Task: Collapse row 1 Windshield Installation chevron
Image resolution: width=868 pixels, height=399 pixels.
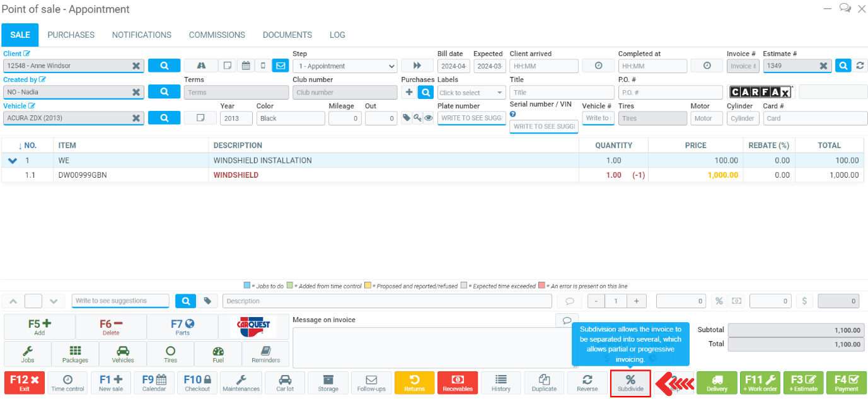Action: click(13, 161)
